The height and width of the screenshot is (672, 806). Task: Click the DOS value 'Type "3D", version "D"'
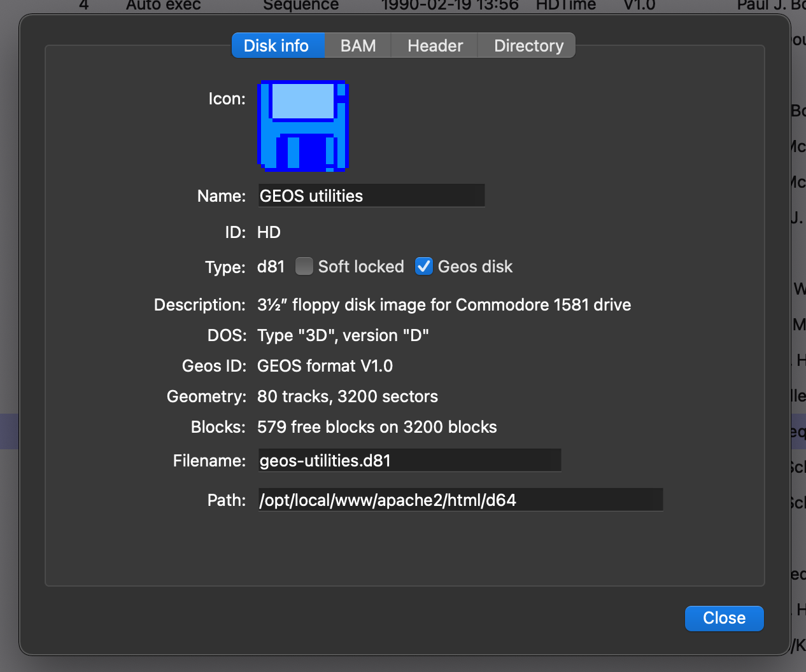point(343,335)
